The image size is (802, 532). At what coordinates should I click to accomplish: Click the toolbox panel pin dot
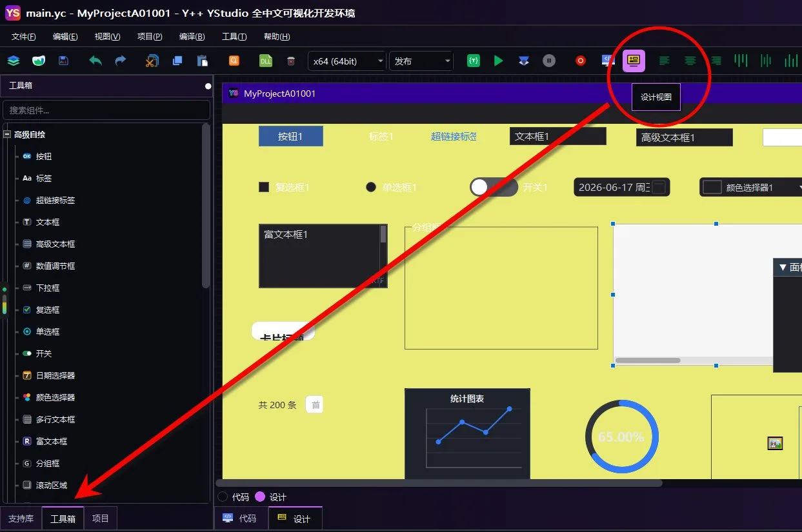(208, 86)
